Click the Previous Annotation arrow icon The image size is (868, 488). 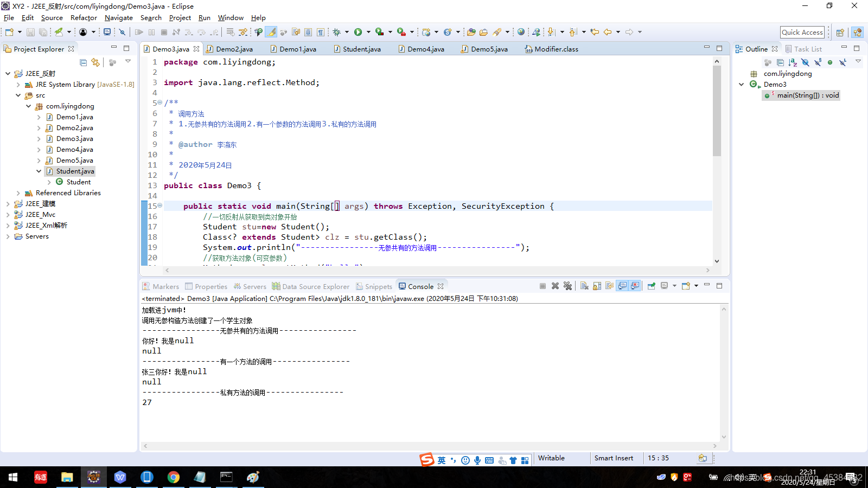[x=573, y=32]
